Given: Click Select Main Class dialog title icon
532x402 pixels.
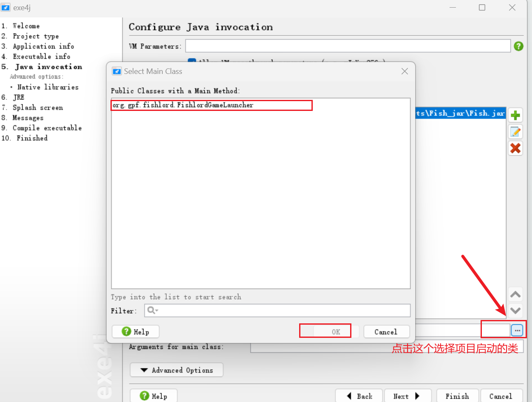Looking at the screenshot, I should click(116, 71).
